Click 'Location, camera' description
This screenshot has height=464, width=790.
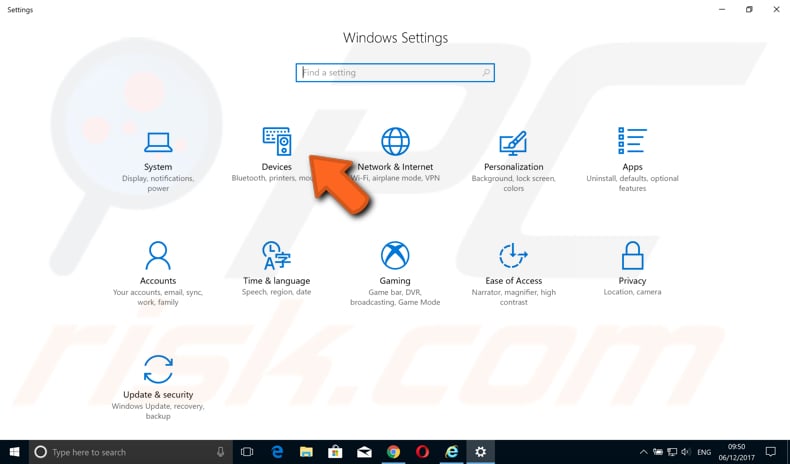pos(632,292)
